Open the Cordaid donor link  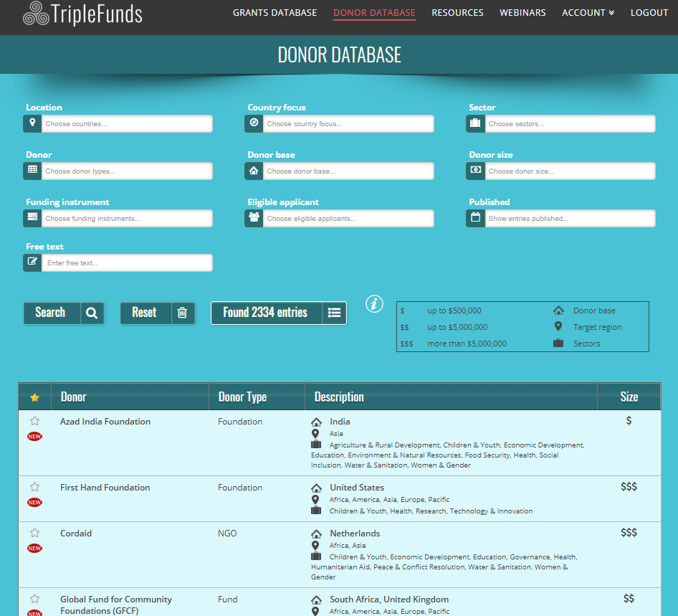(x=76, y=534)
